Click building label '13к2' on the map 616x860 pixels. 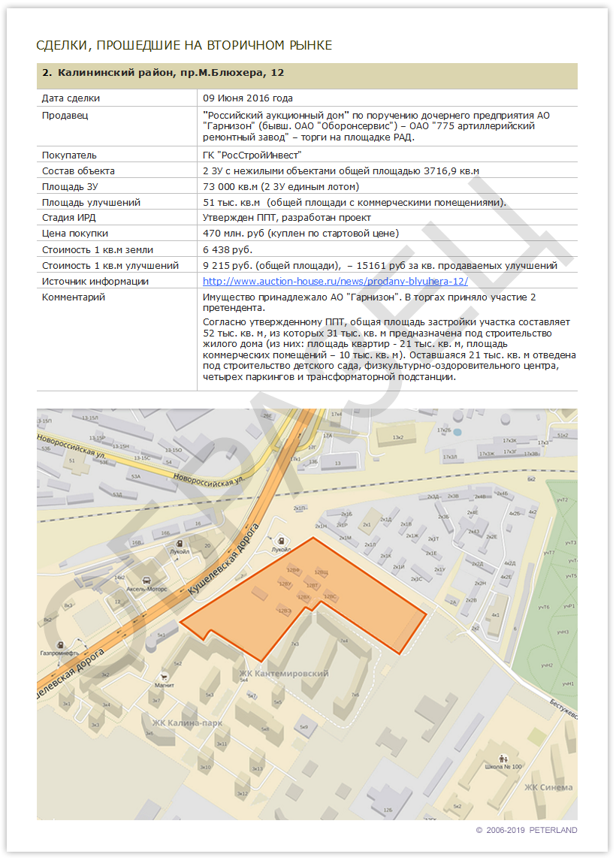click(397, 438)
